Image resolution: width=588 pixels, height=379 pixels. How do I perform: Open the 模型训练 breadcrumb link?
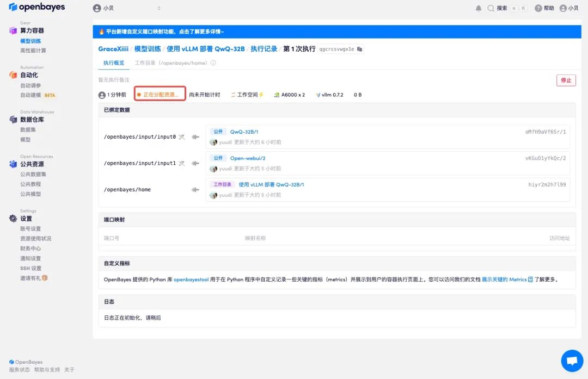click(148, 49)
